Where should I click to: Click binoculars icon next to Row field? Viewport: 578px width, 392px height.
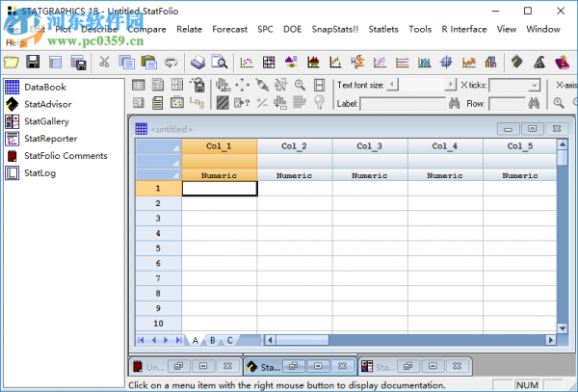coord(534,103)
